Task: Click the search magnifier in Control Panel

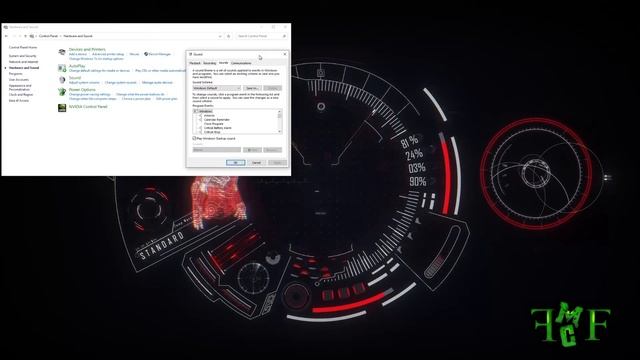Action: [x=284, y=36]
